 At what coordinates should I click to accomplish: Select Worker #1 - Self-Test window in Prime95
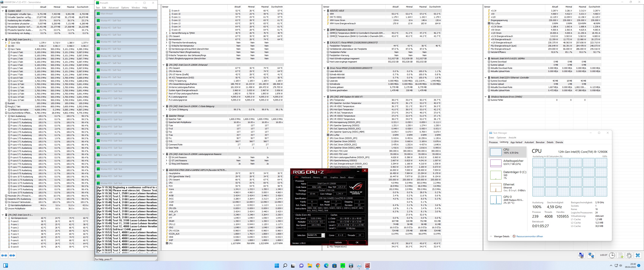(x=126, y=21)
